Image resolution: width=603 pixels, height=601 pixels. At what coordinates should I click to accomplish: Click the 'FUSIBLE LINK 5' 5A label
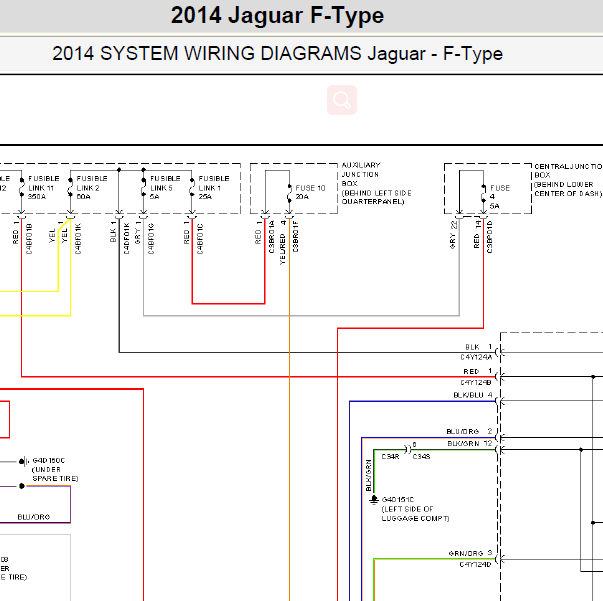pos(165,188)
